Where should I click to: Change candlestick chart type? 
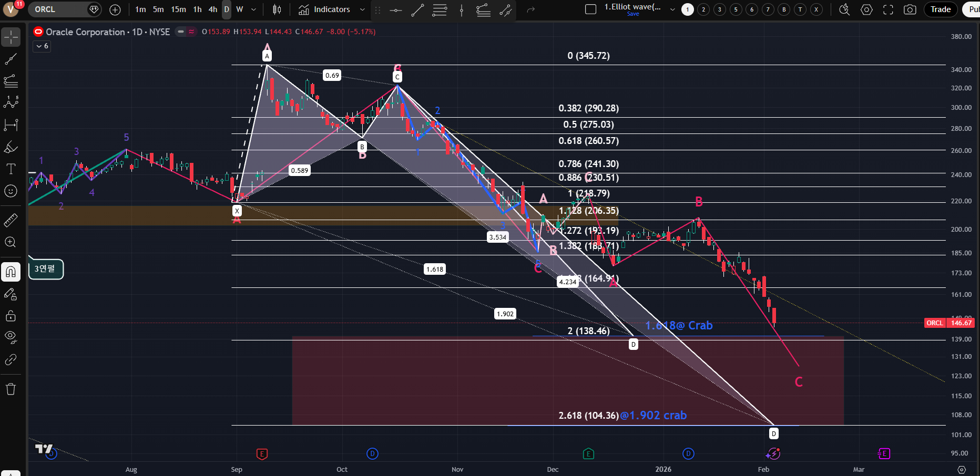(x=277, y=9)
